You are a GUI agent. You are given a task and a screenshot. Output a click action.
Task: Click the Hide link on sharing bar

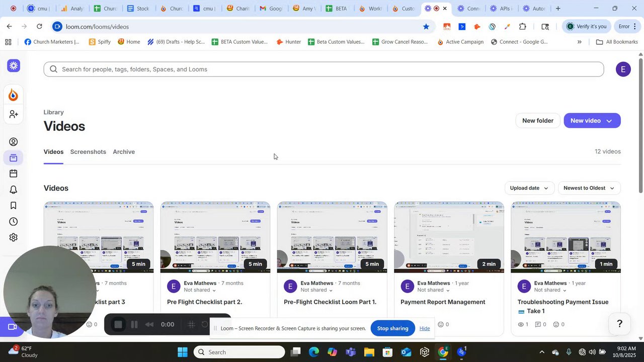pyautogui.click(x=425, y=328)
